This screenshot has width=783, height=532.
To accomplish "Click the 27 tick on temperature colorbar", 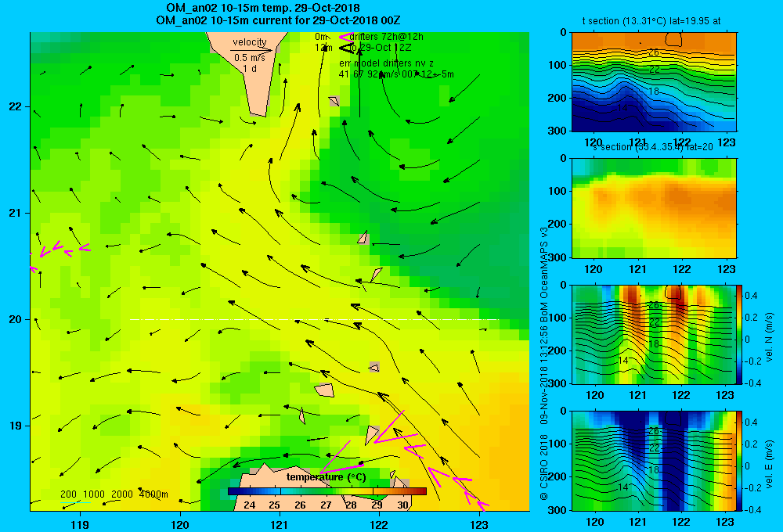I will click(x=326, y=505).
